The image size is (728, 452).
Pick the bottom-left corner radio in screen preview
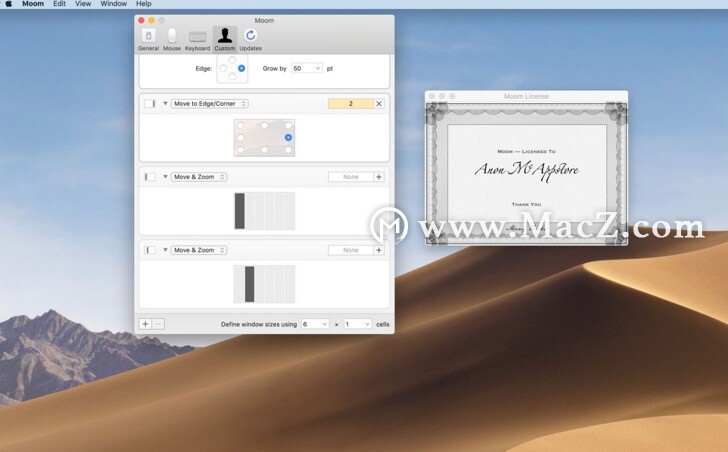point(240,150)
